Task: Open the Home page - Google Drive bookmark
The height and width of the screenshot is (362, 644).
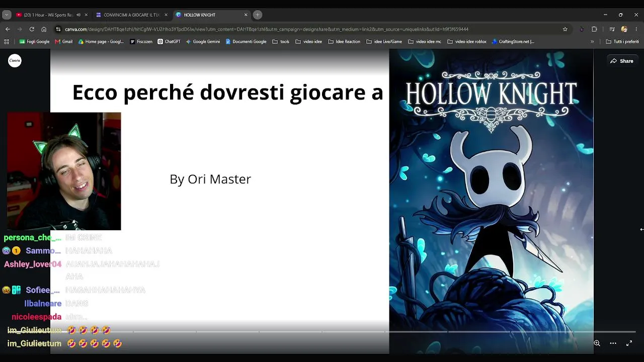Action: point(101,42)
